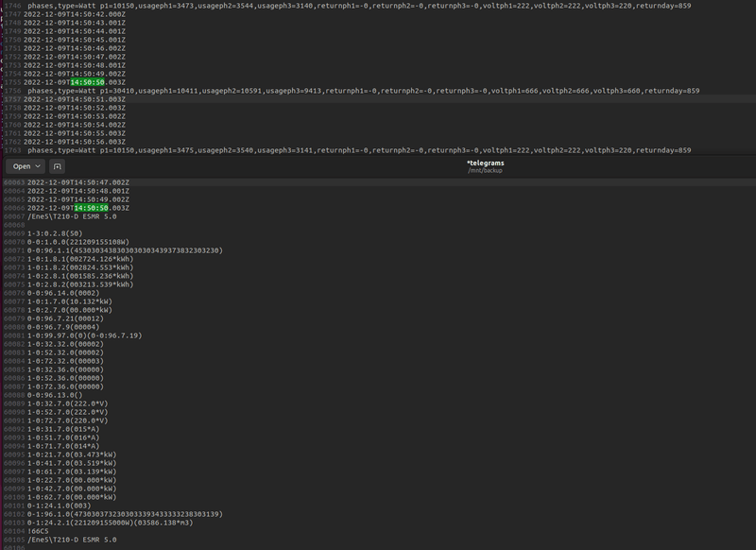756x550 pixels.
Task: Click the 0-0:96.7.9(00004) line
Action: (x=63, y=327)
